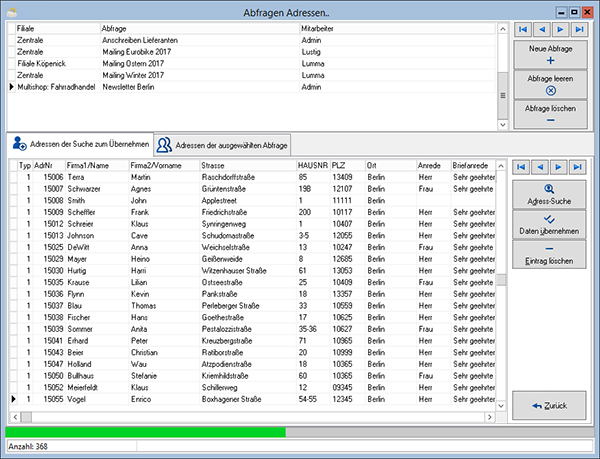Jump to first address in lower navigator
The width and height of the screenshot is (600, 459).
tap(521, 167)
